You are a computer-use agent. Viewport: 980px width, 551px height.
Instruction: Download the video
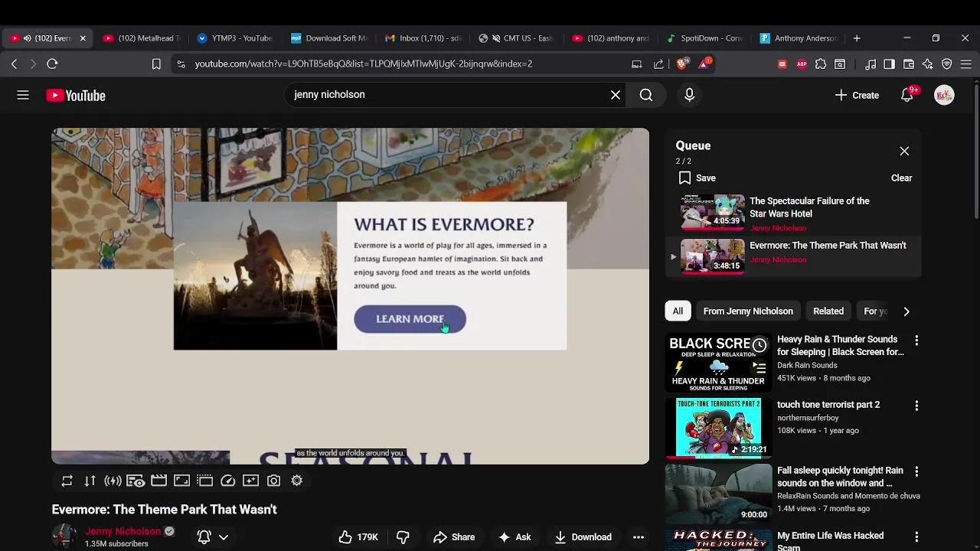point(583,537)
